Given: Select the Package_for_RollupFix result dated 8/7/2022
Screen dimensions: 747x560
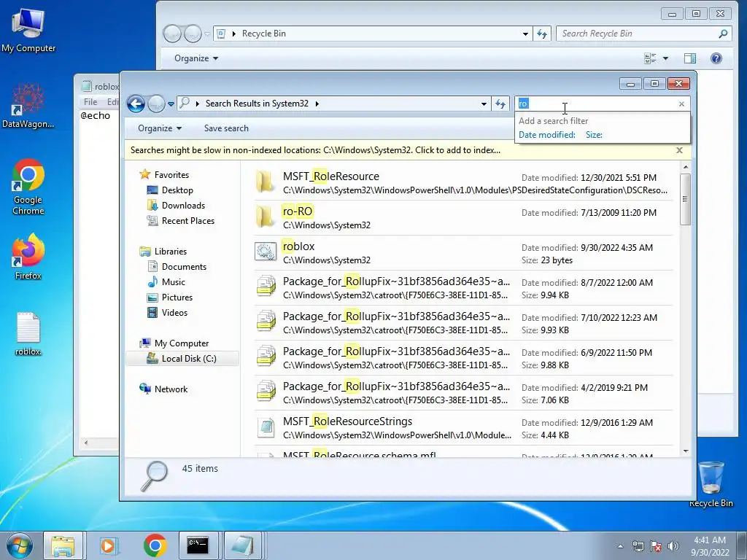Looking at the screenshot, I should pos(463,287).
